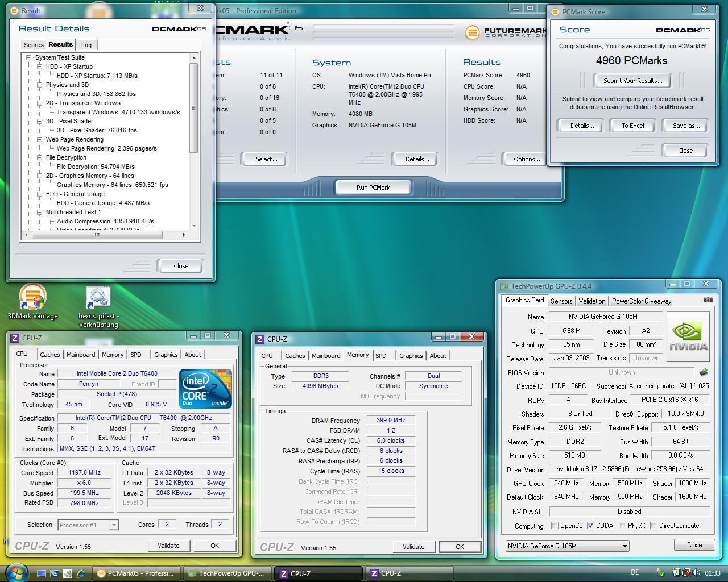
Task: Click the DRAM Frequency 399.0 MHz field
Action: (391, 421)
